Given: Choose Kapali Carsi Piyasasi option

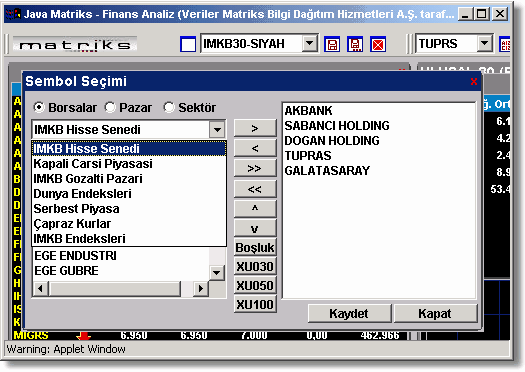Looking at the screenshot, I should point(129,164).
